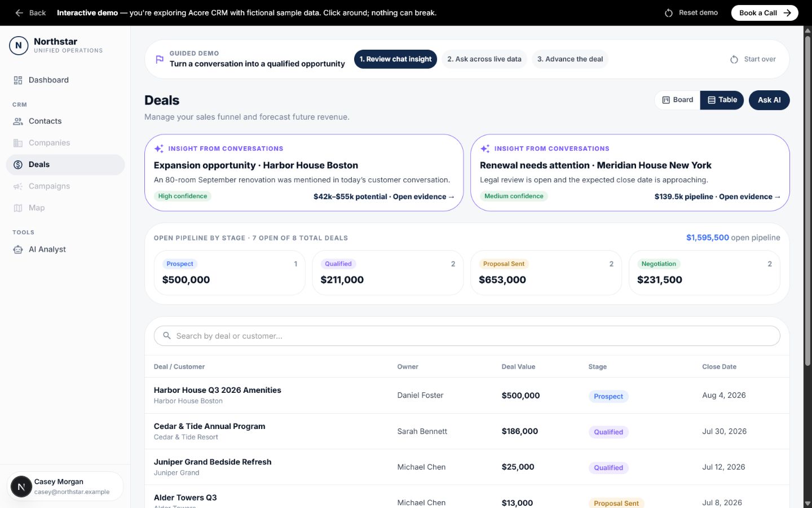Click Start over in guided demo
This screenshot has height=508, width=812.
[x=753, y=59]
